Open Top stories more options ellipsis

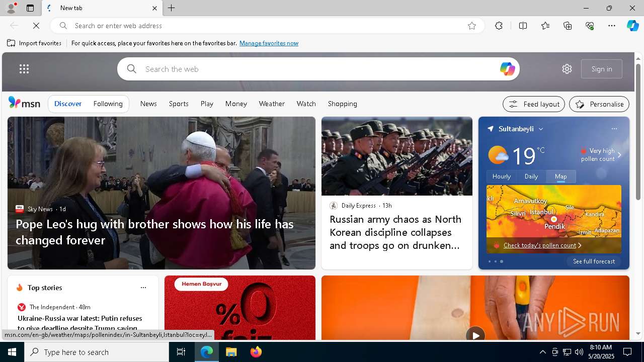coord(143,288)
